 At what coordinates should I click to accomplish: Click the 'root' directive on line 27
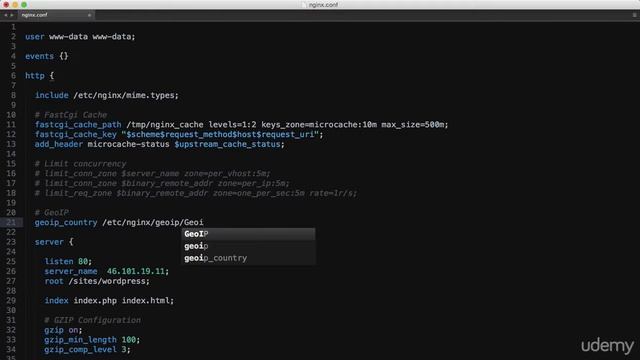click(54, 281)
